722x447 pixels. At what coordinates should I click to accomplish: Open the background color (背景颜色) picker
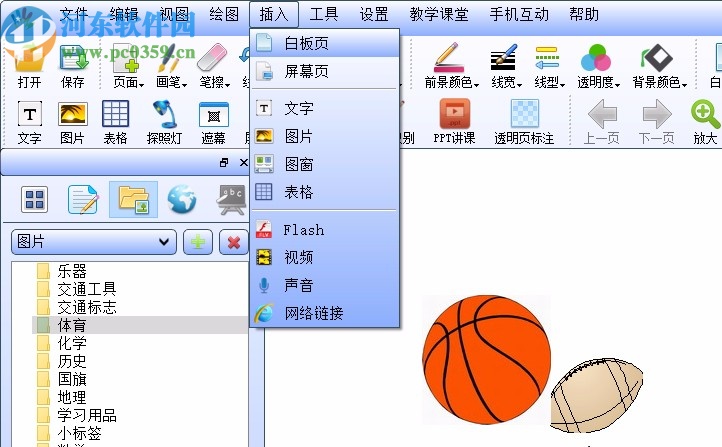pyautogui.click(x=659, y=65)
